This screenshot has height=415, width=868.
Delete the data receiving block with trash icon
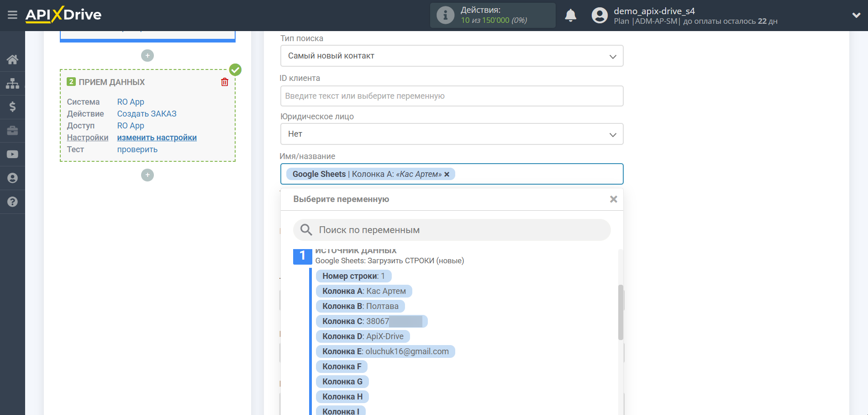tap(225, 82)
